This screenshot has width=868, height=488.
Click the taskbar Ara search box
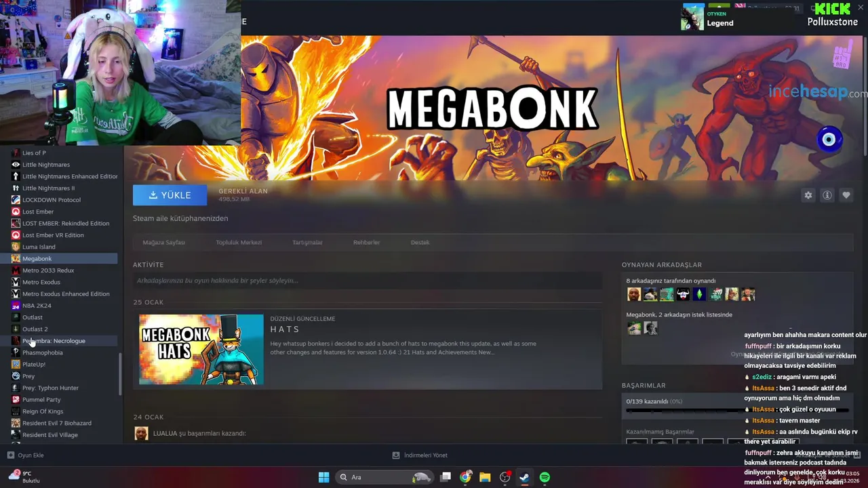[384, 477]
